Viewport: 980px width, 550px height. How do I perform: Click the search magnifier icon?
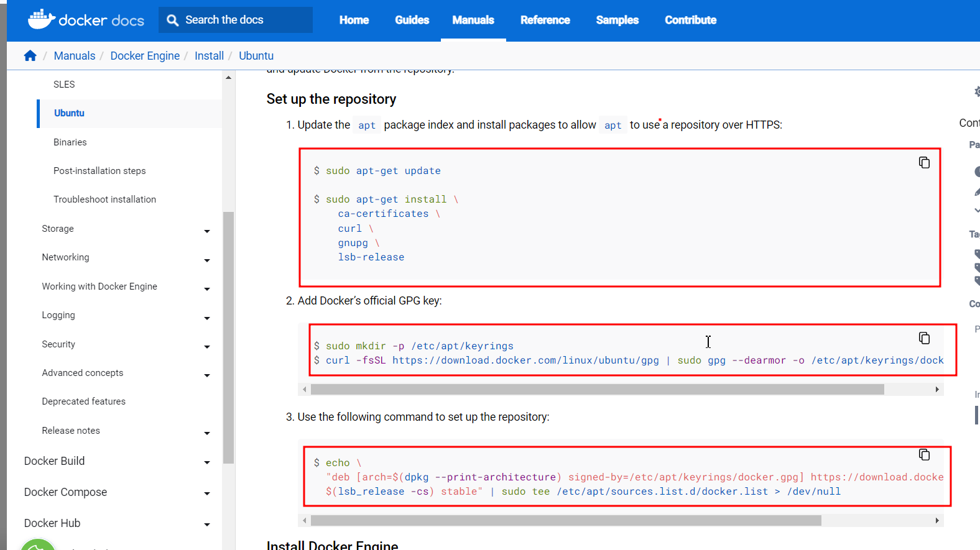[x=172, y=21]
